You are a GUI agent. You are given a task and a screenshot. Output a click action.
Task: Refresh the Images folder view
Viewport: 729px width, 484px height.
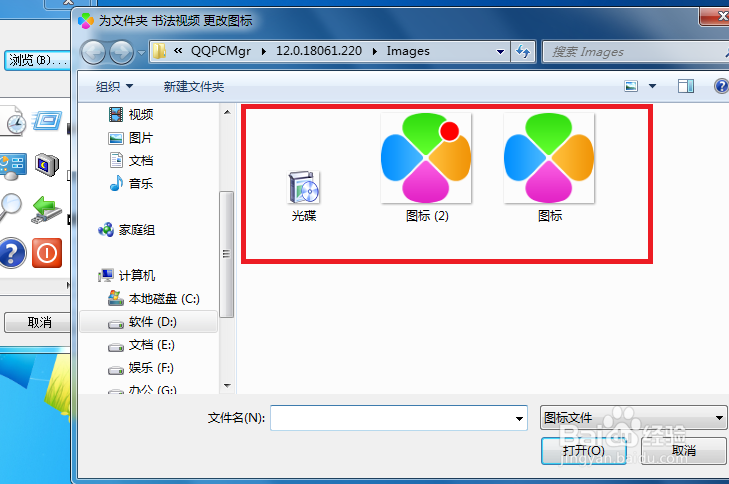click(524, 52)
